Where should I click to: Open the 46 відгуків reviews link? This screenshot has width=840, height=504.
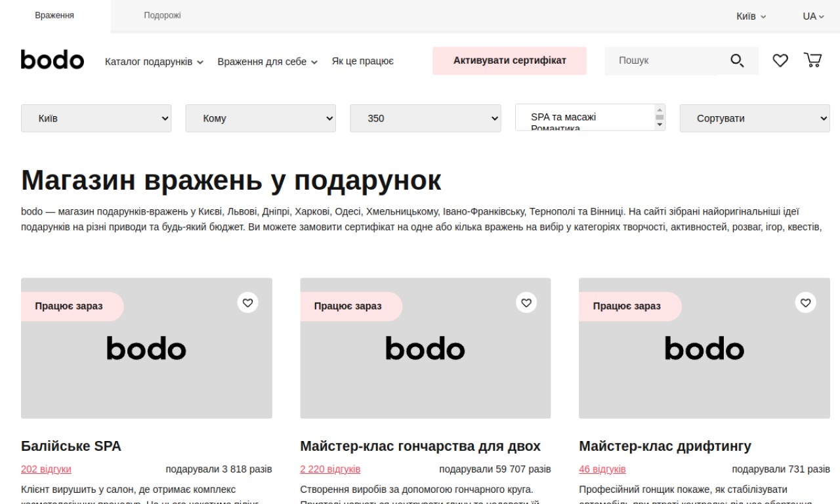[602, 469]
